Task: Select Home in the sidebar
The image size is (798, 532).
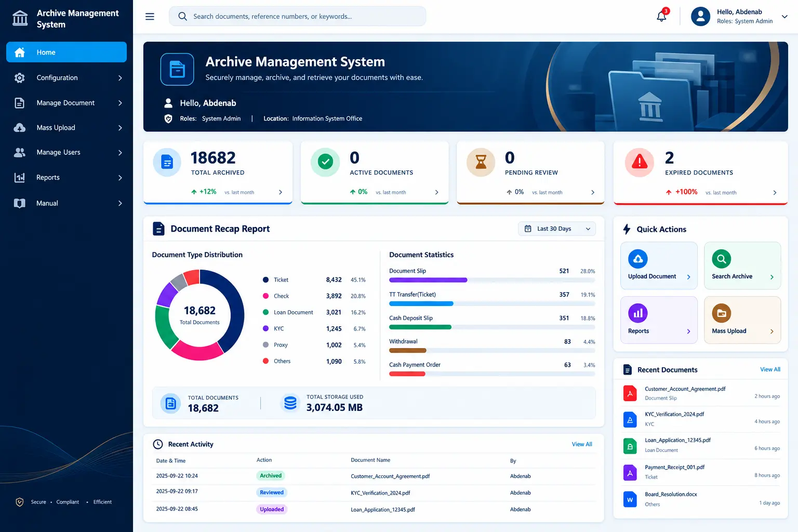Action: (x=66, y=52)
